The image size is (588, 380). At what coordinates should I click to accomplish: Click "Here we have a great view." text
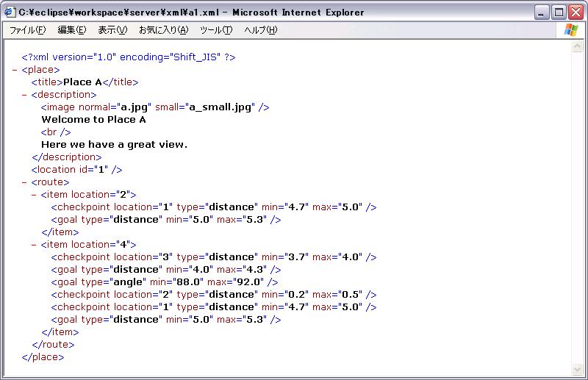pyautogui.click(x=115, y=145)
